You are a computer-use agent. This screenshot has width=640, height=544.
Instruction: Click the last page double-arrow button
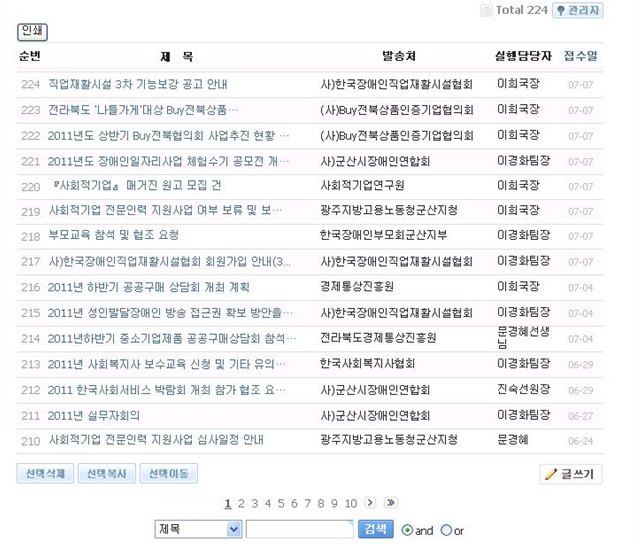point(390,503)
